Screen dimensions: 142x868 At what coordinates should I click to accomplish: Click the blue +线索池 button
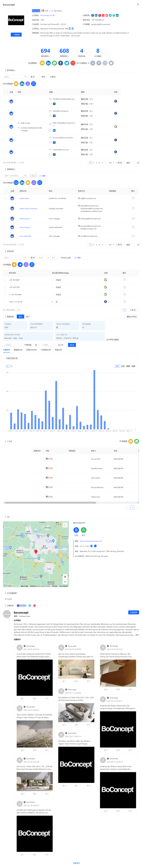16,35
